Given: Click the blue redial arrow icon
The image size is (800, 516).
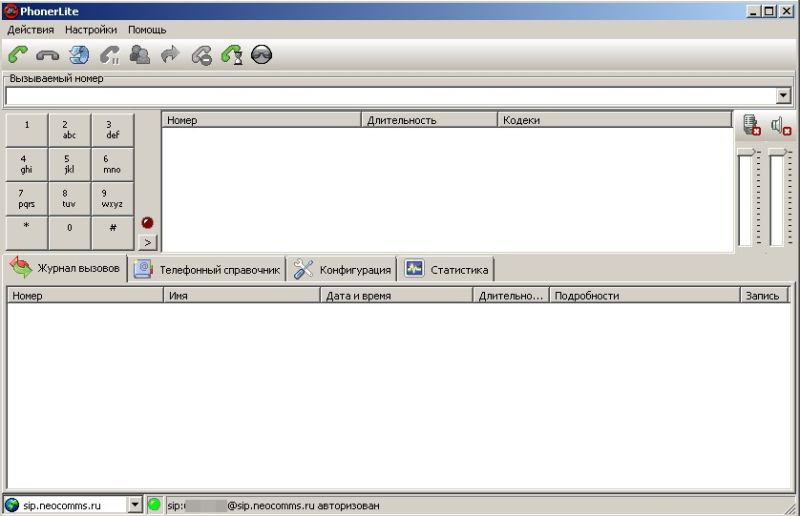Looking at the screenshot, I should pos(79,55).
